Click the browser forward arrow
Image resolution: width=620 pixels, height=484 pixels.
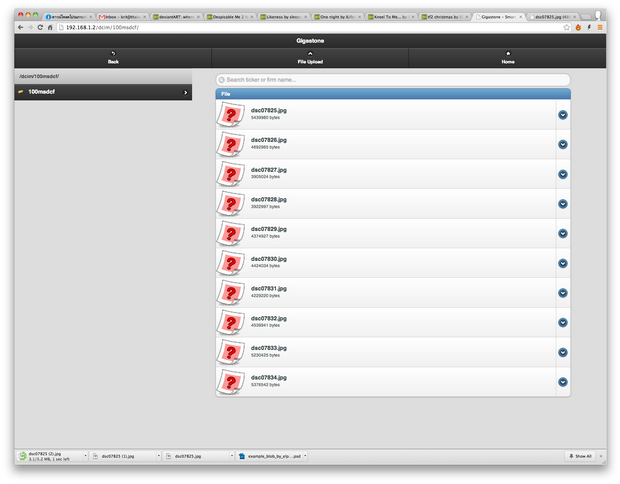tap(30, 27)
